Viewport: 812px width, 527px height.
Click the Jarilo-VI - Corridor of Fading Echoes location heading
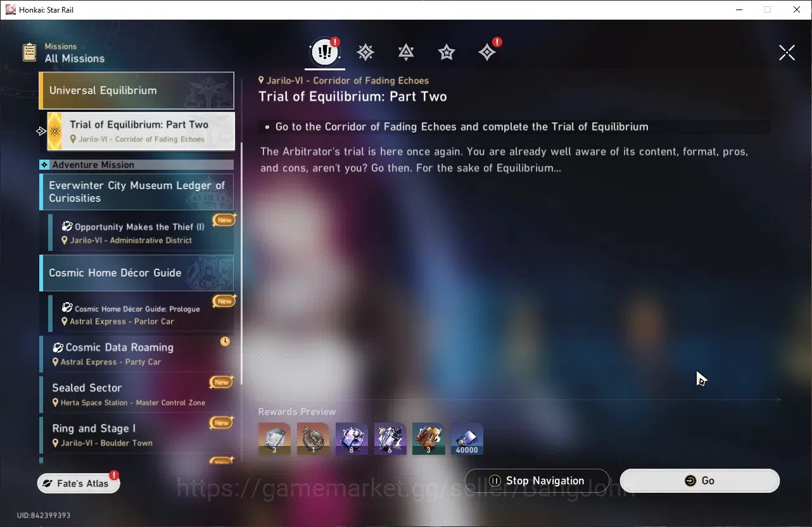pyautogui.click(x=343, y=80)
